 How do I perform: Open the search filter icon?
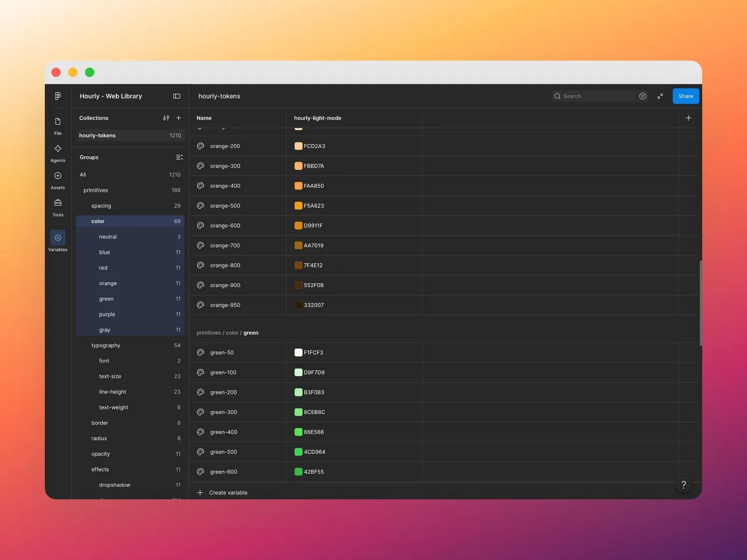coord(643,96)
